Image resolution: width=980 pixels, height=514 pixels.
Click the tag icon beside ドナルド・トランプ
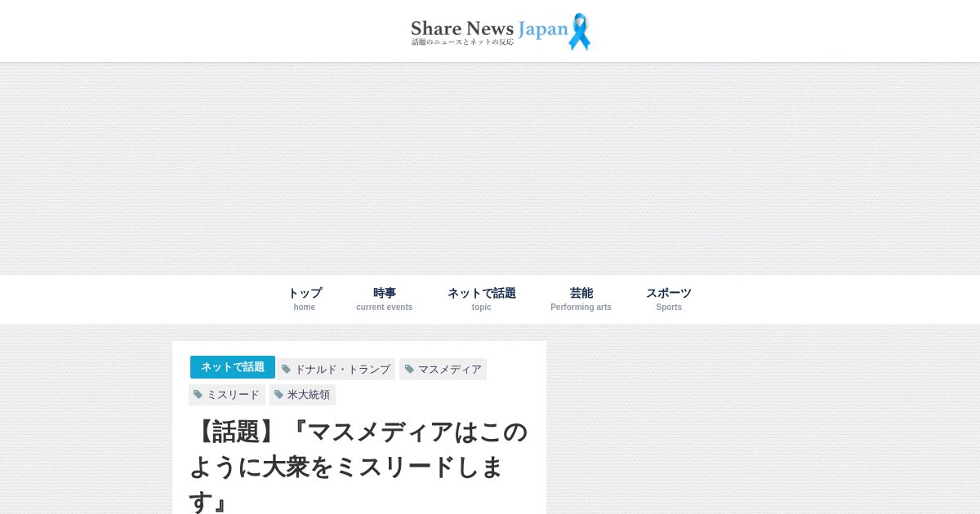(286, 370)
